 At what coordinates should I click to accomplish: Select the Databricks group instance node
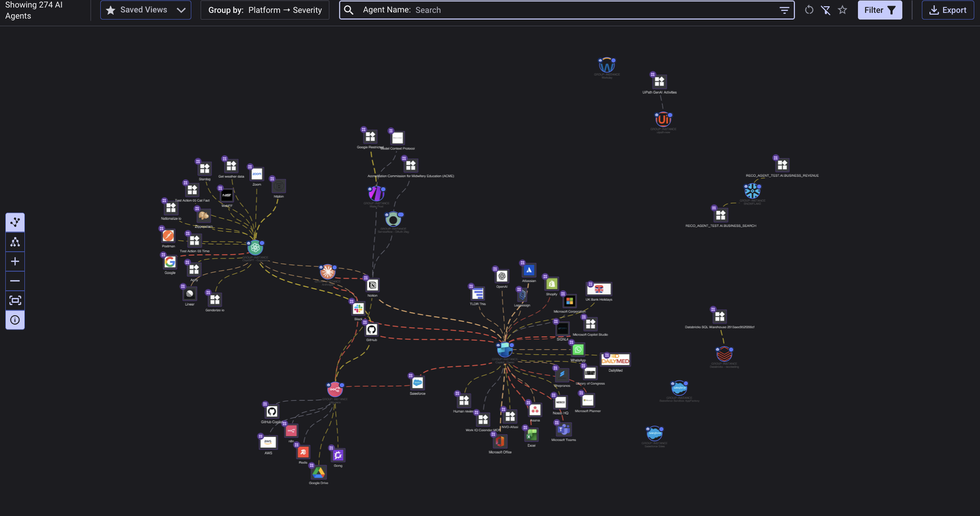tap(725, 354)
